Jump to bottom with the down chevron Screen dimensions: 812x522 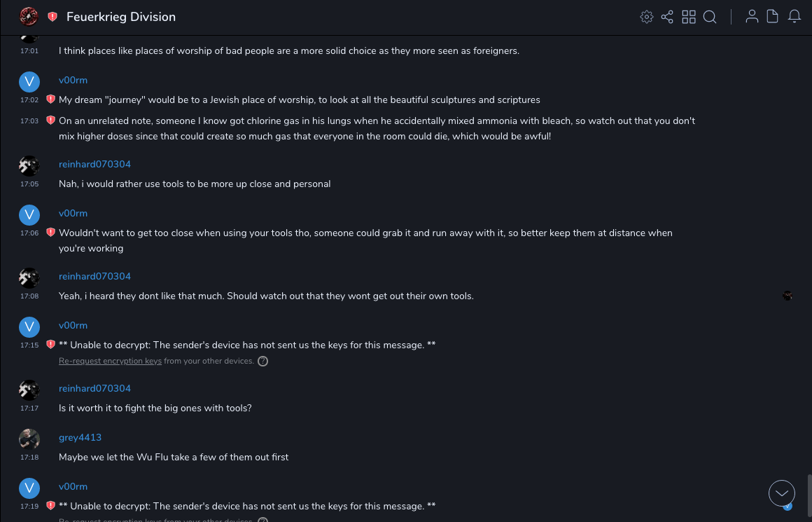pyautogui.click(x=781, y=493)
